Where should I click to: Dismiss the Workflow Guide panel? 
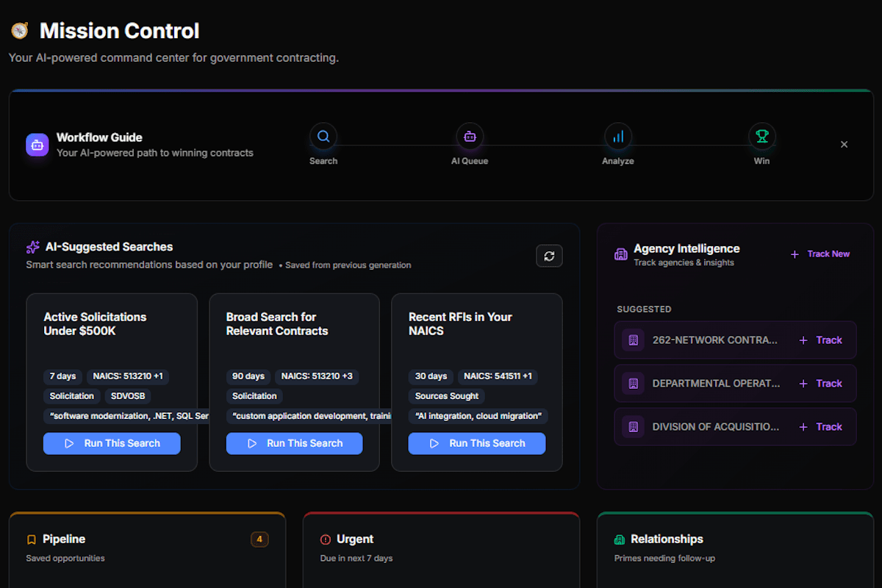tap(844, 144)
